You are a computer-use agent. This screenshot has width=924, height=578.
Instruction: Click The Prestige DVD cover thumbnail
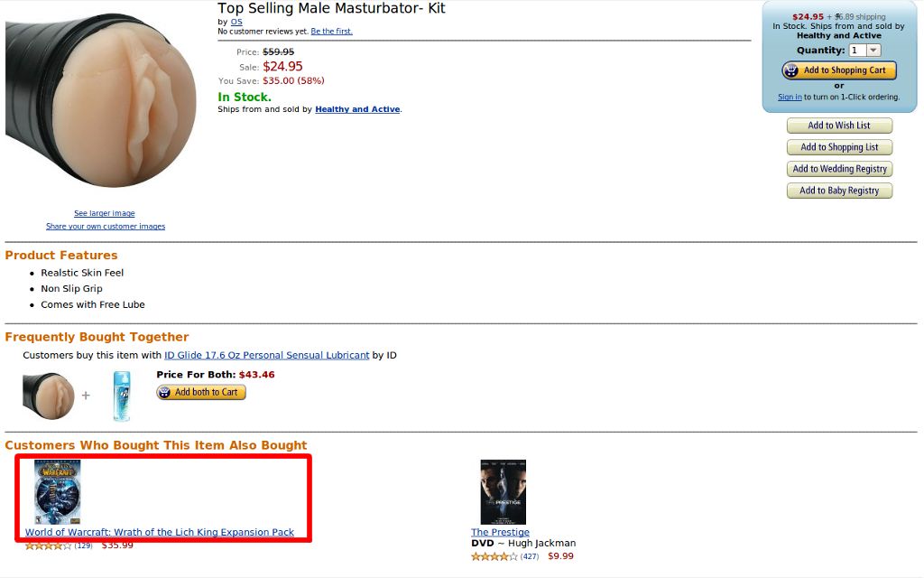coord(503,491)
